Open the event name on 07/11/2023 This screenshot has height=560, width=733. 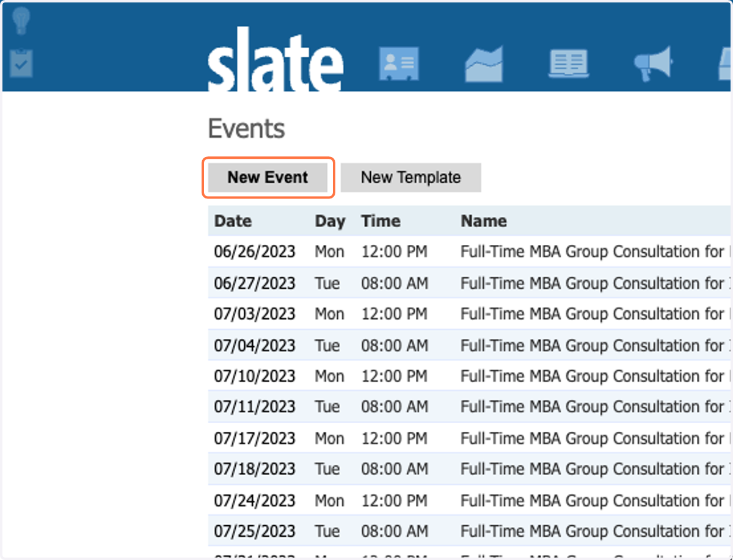point(595,407)
